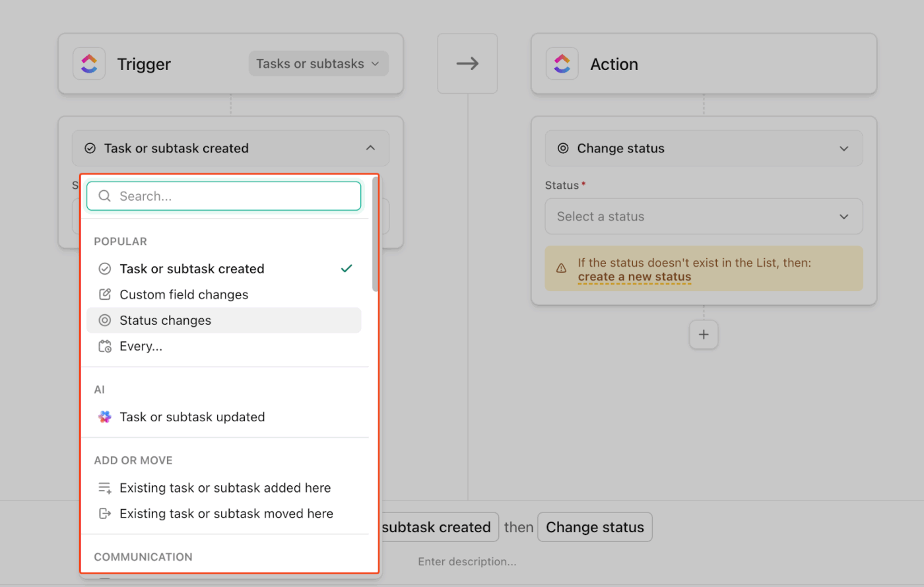Click the magnifier icon in the search box
This screenshot has width=924, height=587.
(104, 196)
